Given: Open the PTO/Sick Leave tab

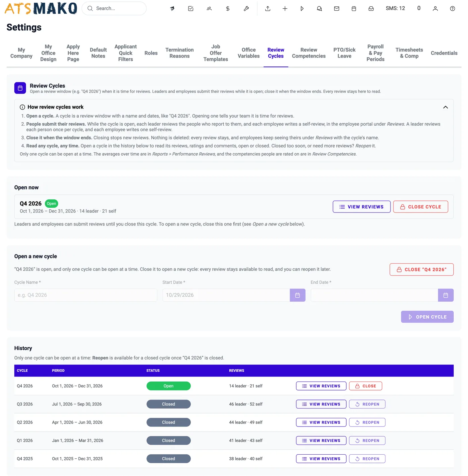Looking at the screenshot, I should [x=344, y=53].
